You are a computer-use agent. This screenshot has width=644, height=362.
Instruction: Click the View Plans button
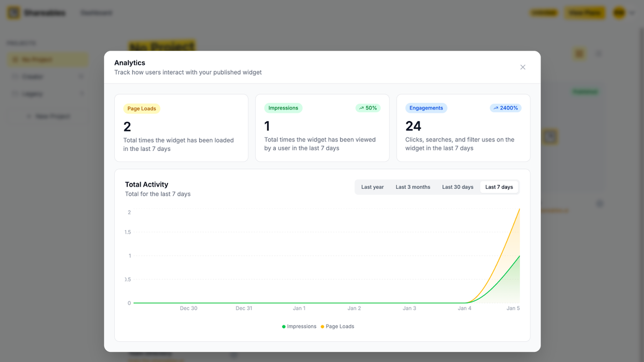tap(584, 12)
